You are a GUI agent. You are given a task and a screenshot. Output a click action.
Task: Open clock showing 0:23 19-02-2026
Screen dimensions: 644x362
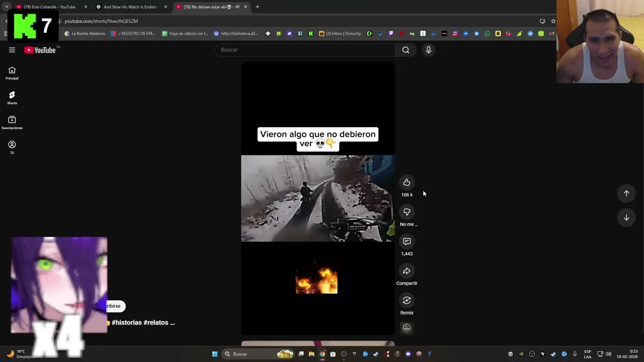click(627, 354)
